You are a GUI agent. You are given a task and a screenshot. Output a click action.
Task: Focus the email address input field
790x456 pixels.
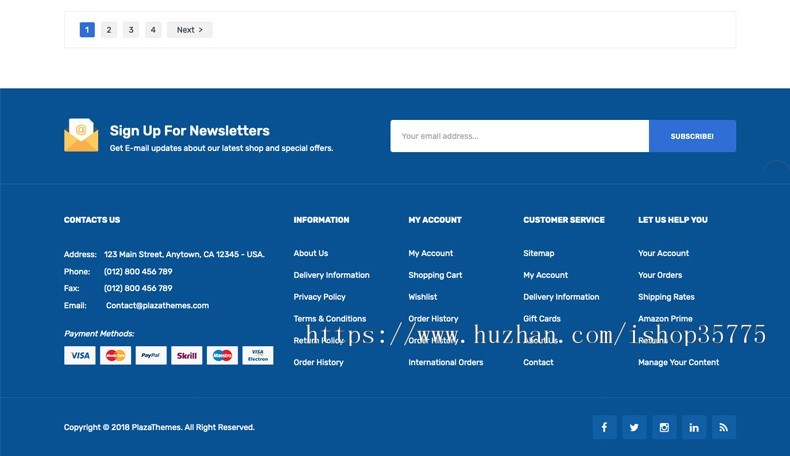point(519,136)
